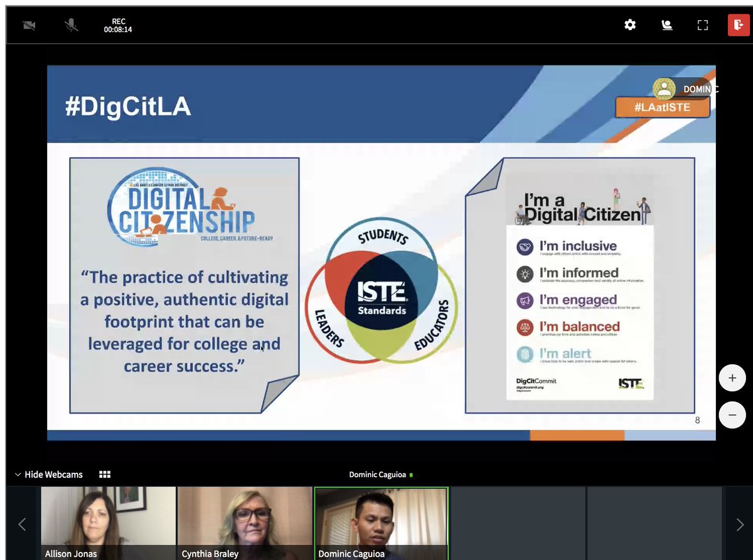Click the EDUCATORS label in diagram

click(x=432, y=325)
